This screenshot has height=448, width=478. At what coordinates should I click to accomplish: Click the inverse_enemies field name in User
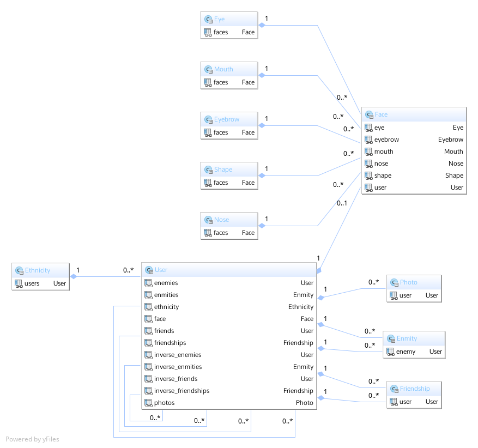[178, 355]
